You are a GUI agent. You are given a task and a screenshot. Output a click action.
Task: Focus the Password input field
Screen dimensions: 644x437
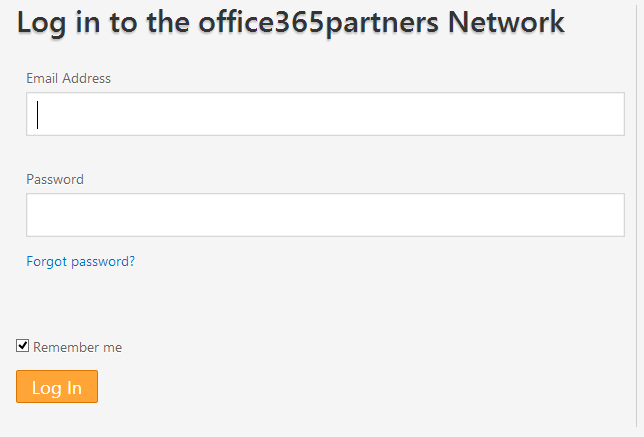[325, 215]
